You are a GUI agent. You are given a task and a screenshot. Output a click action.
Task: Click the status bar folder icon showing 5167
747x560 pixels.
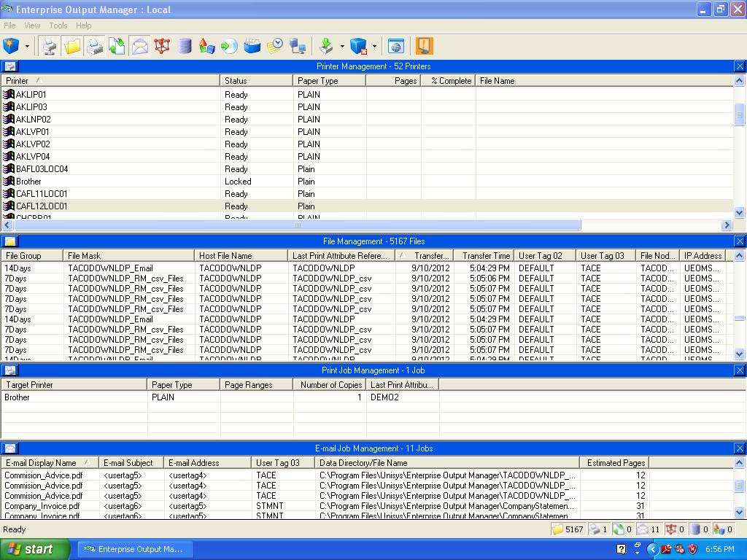(x=557, y=529)
